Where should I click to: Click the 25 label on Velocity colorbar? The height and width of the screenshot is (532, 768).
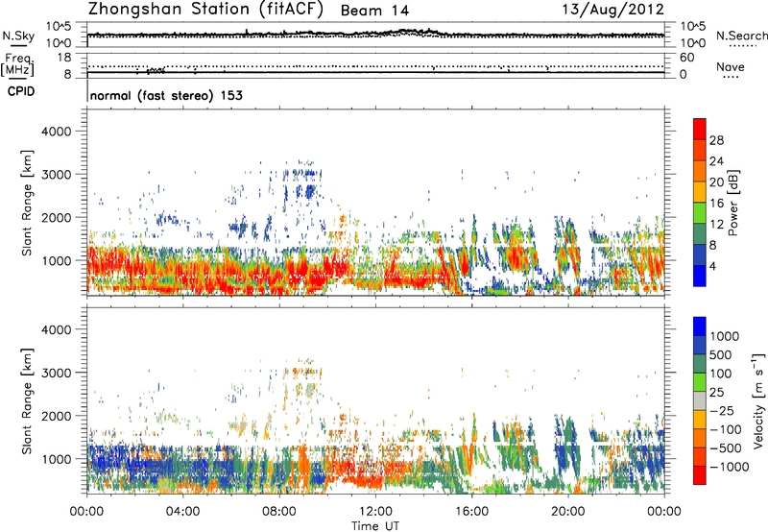[716, 393]
